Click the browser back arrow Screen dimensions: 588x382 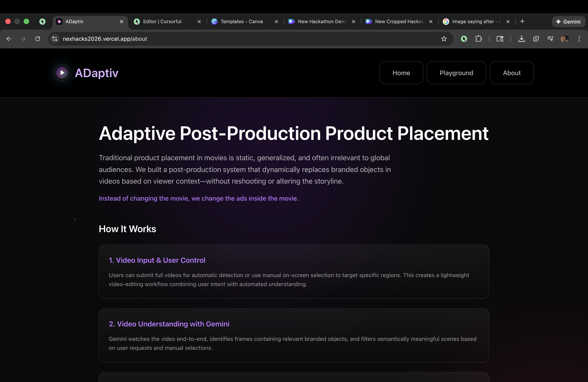click(x=9, y=39)
